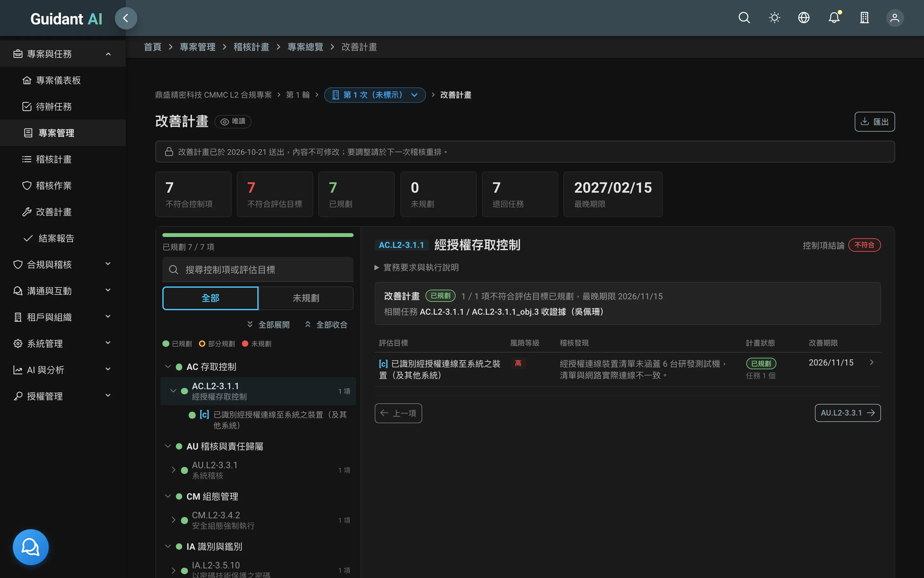Collapse AU 稽核與責任歸屬 tree group
The height and width of the screenshot is (578, 924).
[x=167, y=446]
